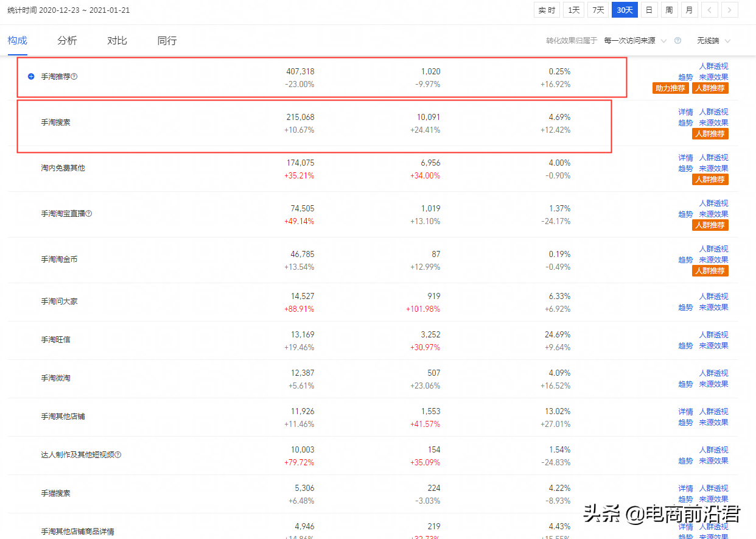This screenshot has width=756, height=539.
Task: Open 来源效果 link for 手淘问大家
Action: tap(713, 308)
